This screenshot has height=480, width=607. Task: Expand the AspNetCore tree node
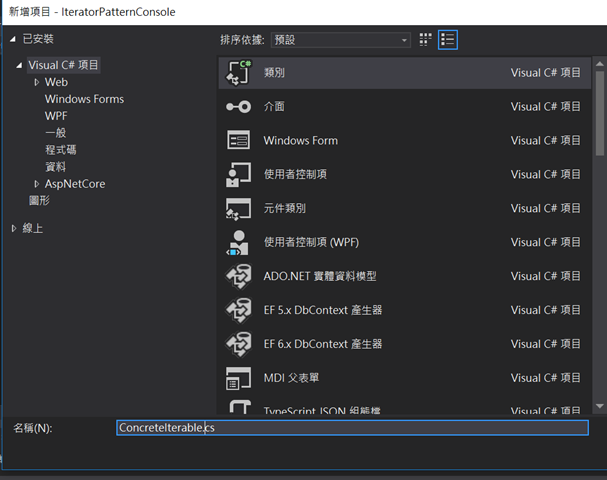click(36, 184)
